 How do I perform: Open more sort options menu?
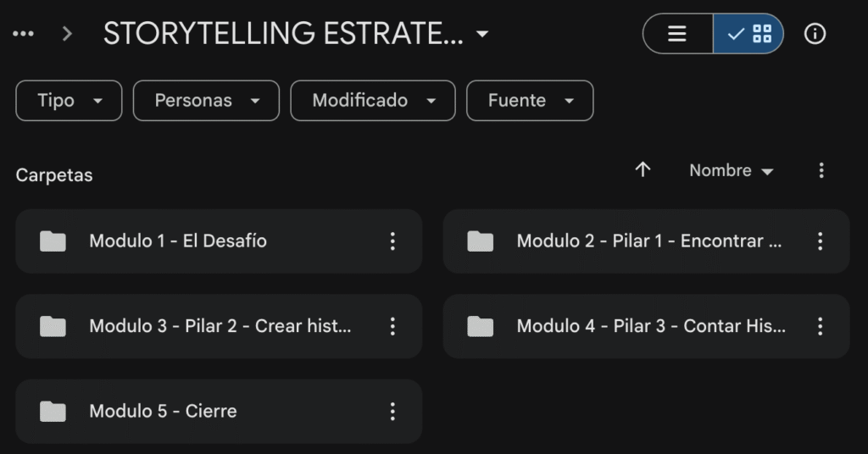tap(821, 170)
